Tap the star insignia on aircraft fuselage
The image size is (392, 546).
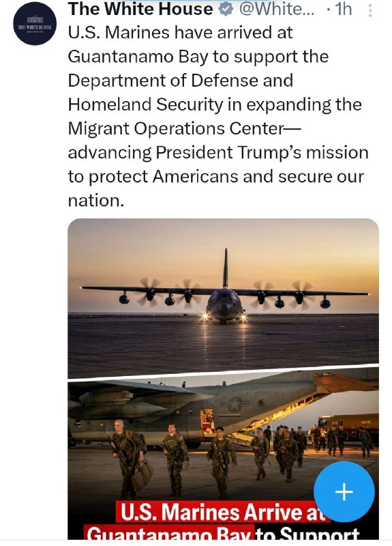click(235, 405)
